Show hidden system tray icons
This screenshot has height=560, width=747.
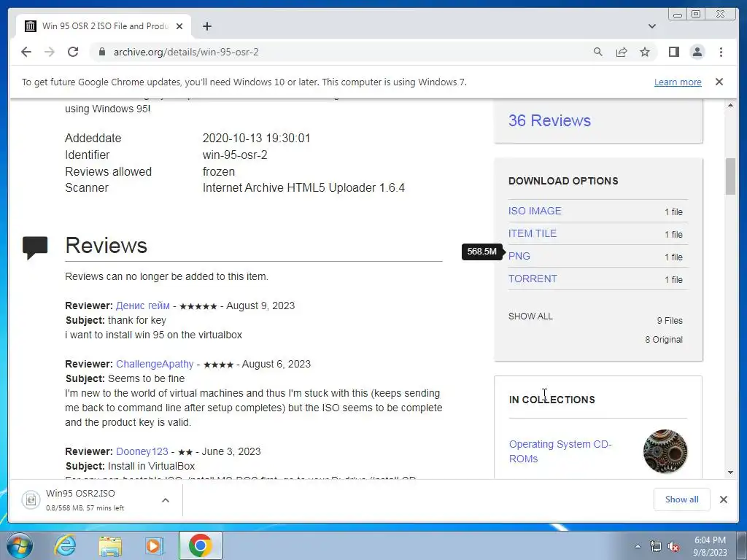click(638, 546)
